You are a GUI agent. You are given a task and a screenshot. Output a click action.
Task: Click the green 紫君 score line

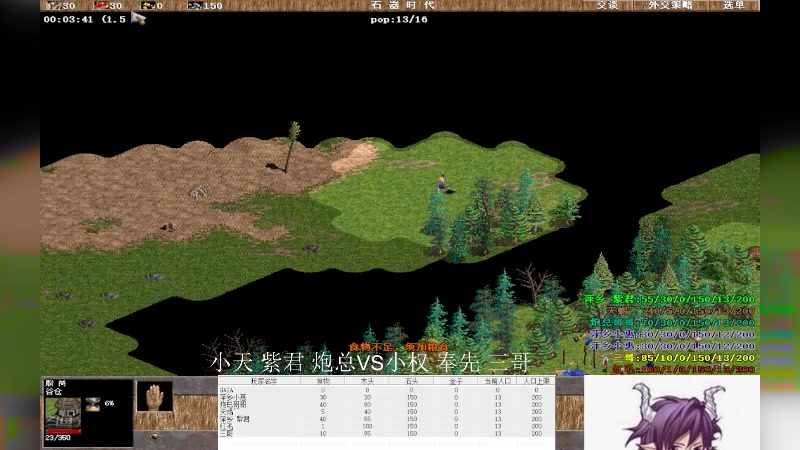(x=670, y=299)
